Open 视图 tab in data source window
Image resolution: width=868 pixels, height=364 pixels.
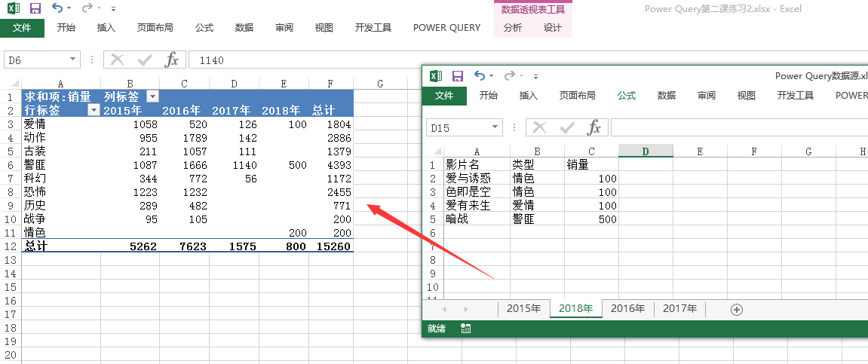747,96
